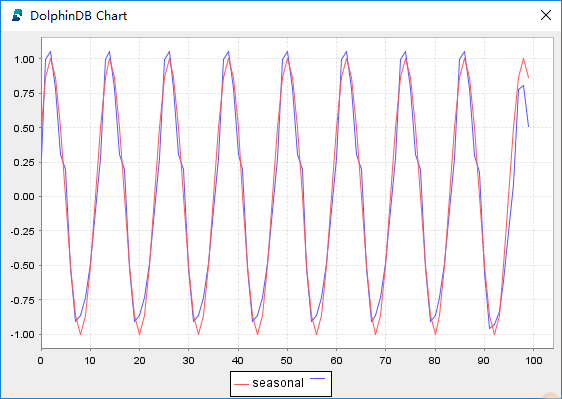Click the y-axis label 0.25
This screenshot has height=399, width=562.
(x=24, y=162)
